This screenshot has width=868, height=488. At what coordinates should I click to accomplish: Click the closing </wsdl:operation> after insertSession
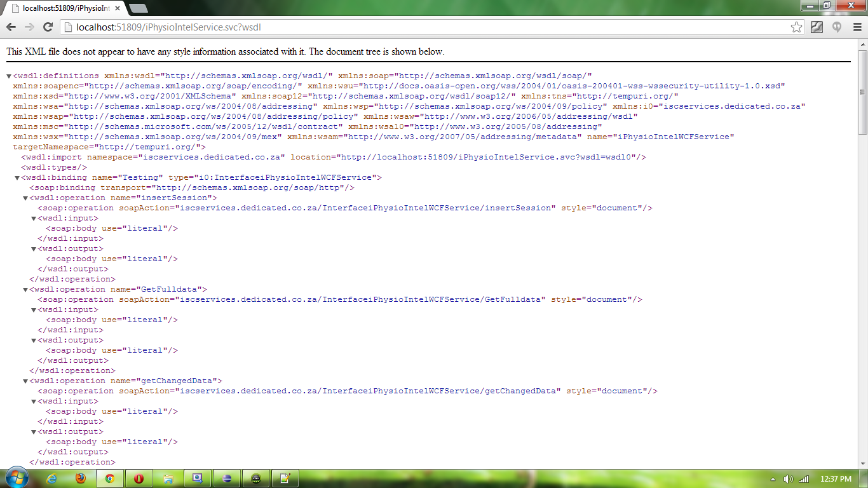72,279
